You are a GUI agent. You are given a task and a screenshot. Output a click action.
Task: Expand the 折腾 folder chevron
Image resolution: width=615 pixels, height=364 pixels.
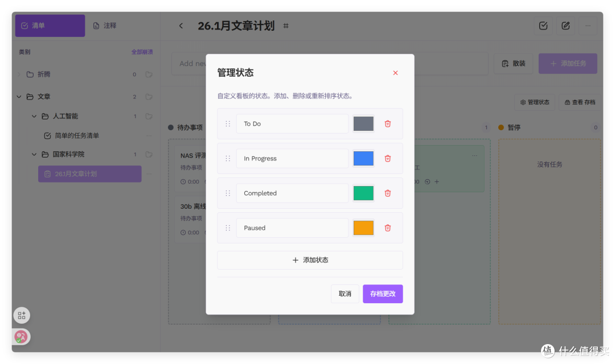(19, 75)
